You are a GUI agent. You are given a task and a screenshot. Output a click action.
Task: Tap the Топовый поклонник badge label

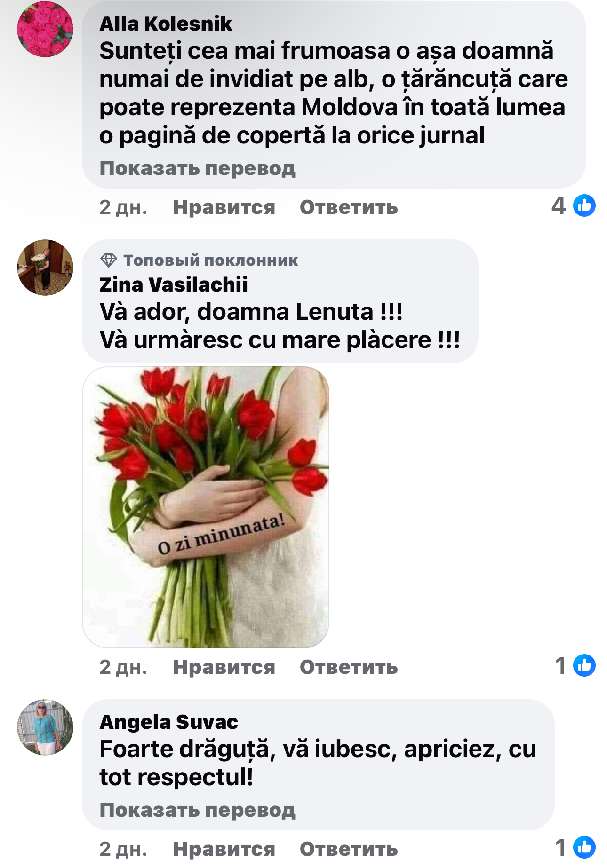[210, 260]
